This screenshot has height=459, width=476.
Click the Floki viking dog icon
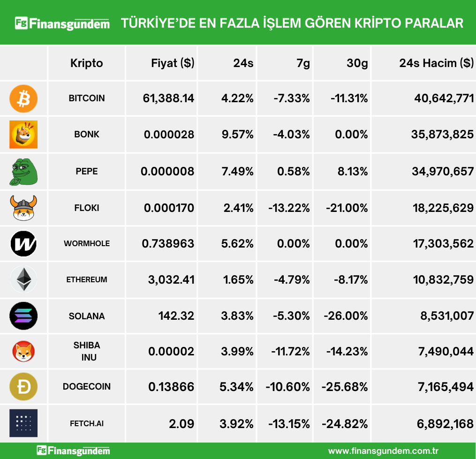click(x=23, y=208)
